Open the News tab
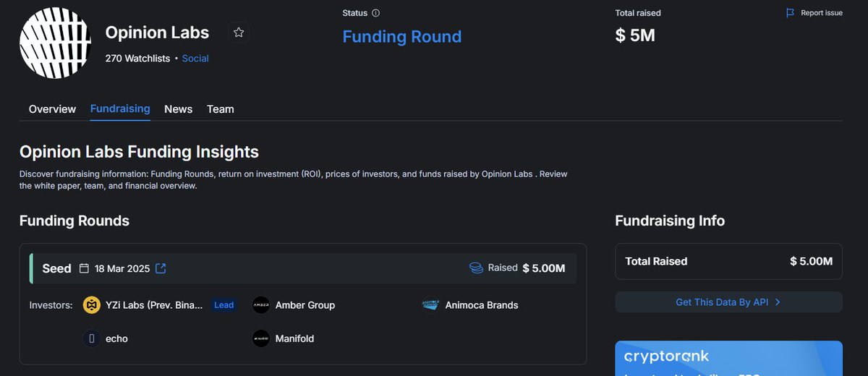This screenshot has height=376, width=868. click(178, 109)
